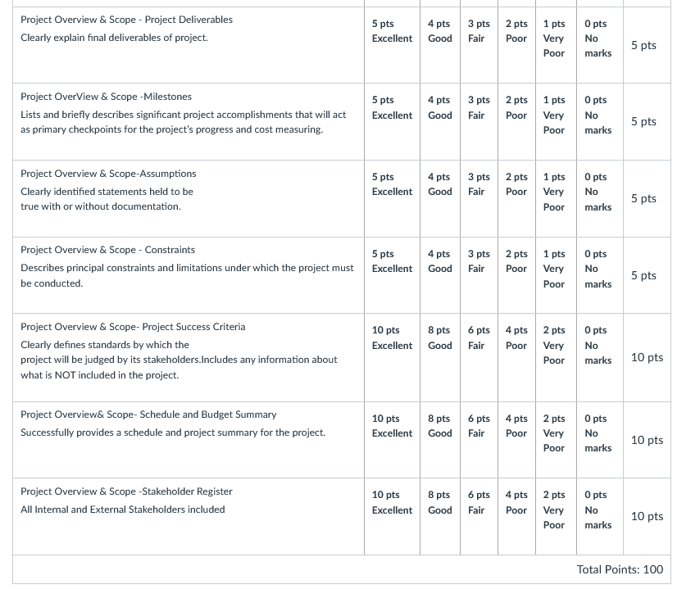Choose 5 pts Excellent for Assumptions row
Viewport: 700px width, 589px height.
tap(392, 198)
